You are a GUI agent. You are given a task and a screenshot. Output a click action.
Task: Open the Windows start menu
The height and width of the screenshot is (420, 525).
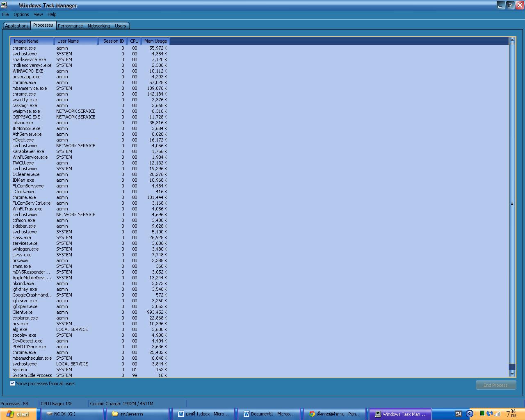[x=18, y=414]
